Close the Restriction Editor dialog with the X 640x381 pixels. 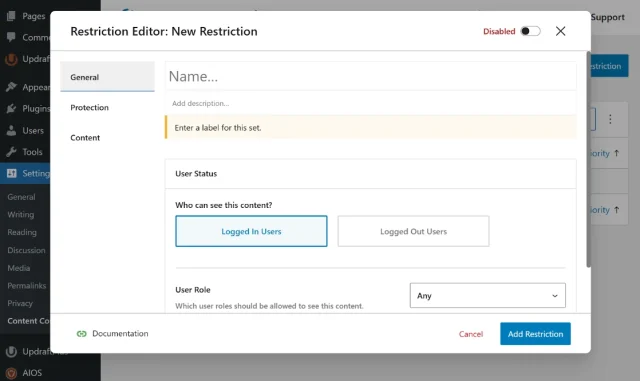[x=560, y=31]
